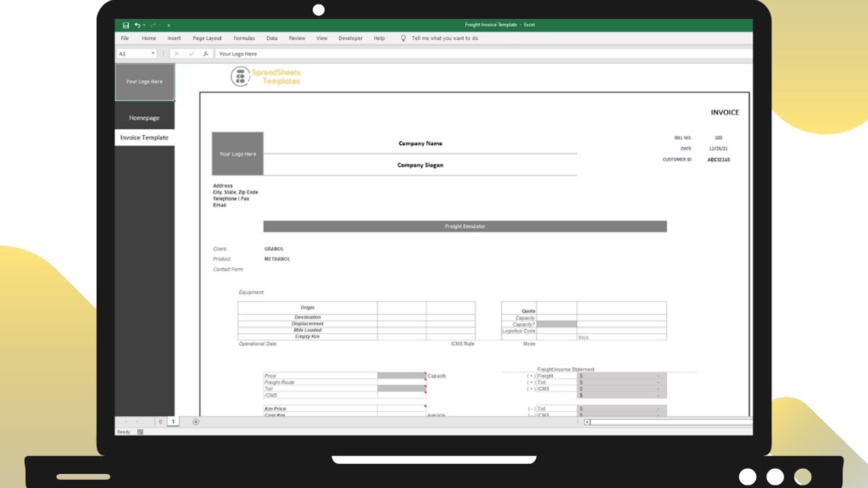The image size is (868, 488).
Task: Click the previous sheet navigation arrow
Action: pyautogui.click(x=126, y=422)
